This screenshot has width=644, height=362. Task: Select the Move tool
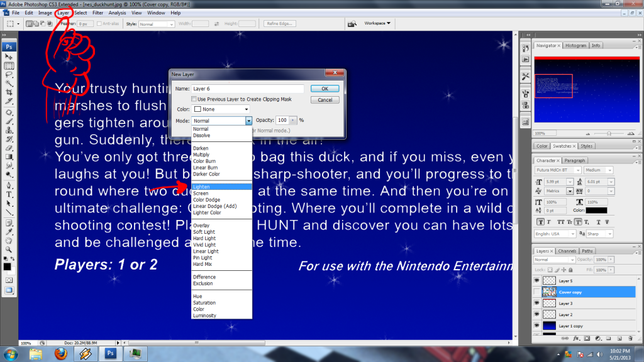click(x=9, y=57)
